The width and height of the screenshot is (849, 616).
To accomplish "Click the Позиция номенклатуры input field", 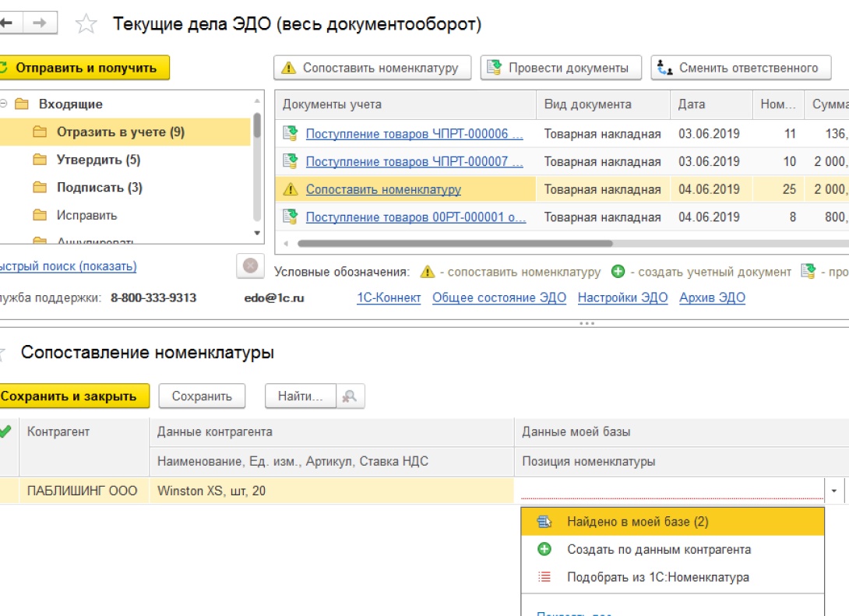I will pyautogui.click(x=672, y=491).
